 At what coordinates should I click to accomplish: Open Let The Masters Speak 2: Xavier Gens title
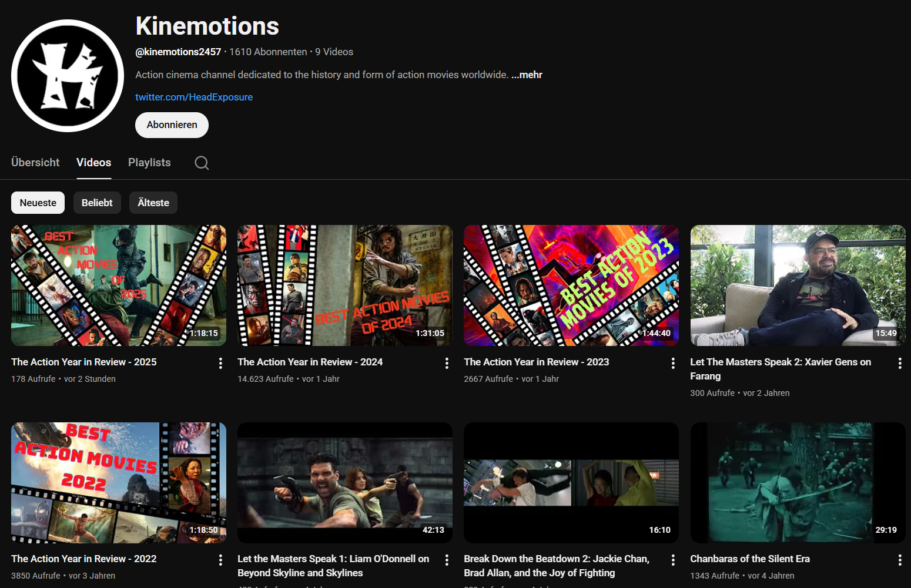781,369
